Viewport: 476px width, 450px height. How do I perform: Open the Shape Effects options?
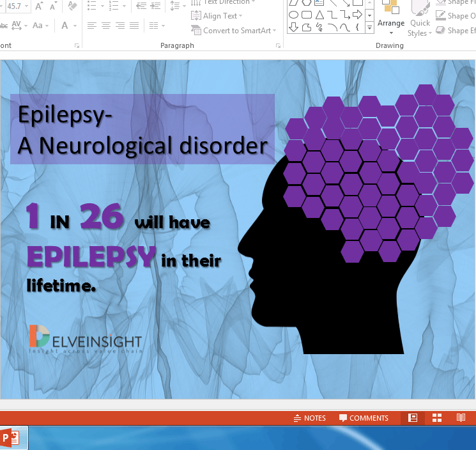(456, 31)
